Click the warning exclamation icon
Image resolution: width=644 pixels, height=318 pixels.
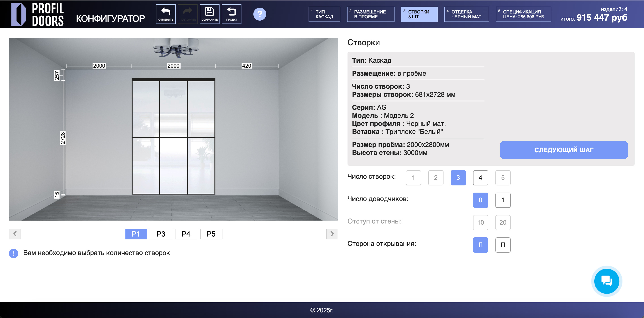click(13, 253)
